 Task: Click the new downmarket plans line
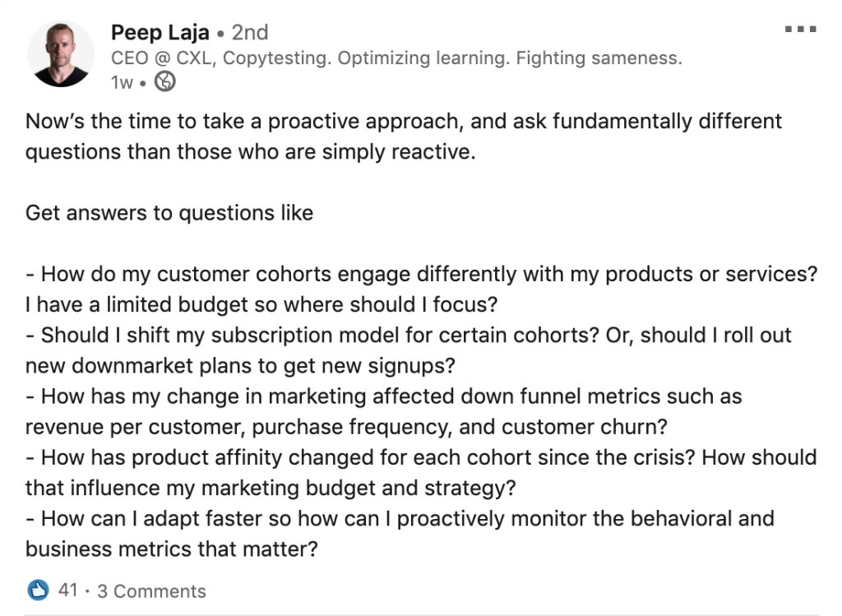(240, 366)
